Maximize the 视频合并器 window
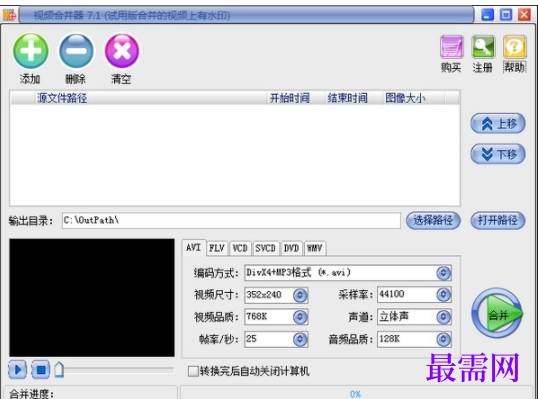 pyautogui.click(x=506, y=15)
